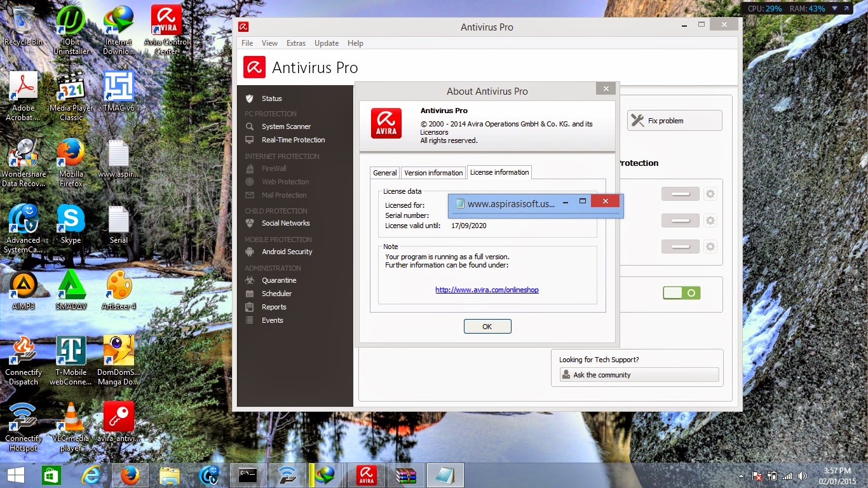868x488 pixels.
Task: Select the Serial text file on desktop
Action: [119, 224]
